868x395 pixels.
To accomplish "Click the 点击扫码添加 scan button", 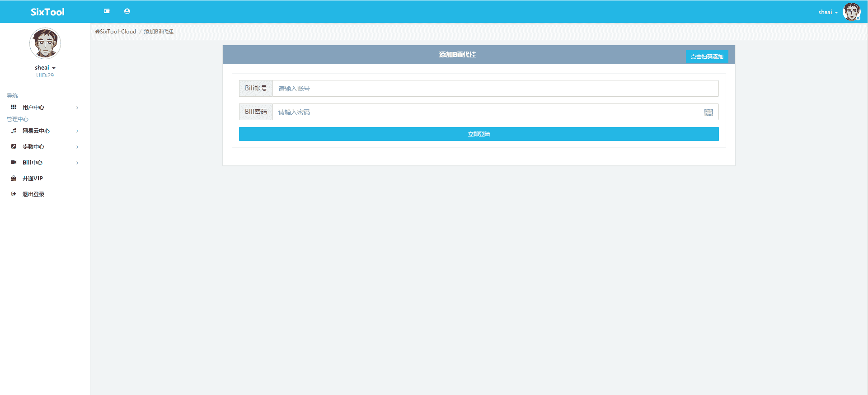I will pos(707,56).
